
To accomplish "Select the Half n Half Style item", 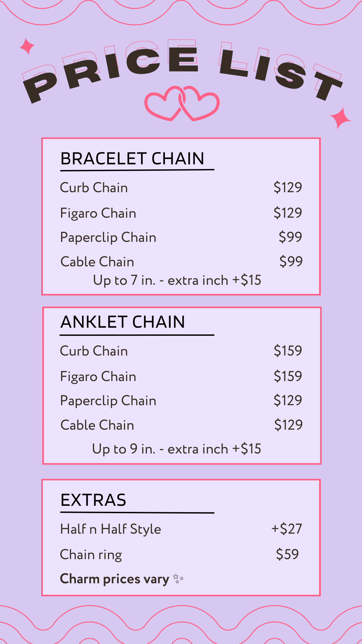I will pyautogui.click(x=111, y=529).
